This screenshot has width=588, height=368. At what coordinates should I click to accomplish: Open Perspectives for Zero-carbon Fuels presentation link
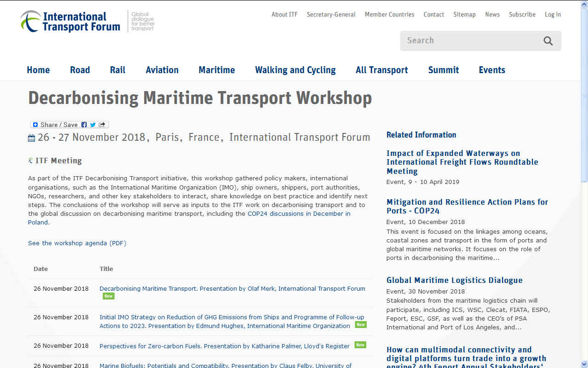coord(225,346)
